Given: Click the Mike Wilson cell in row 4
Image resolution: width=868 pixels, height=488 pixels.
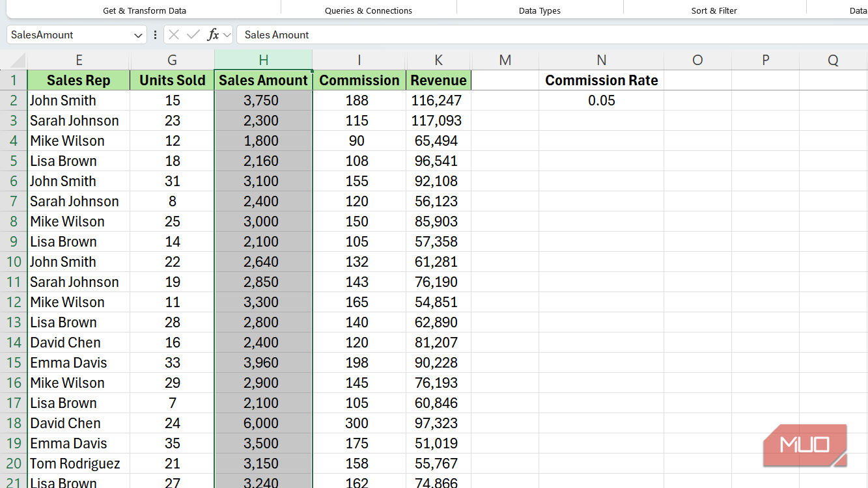Looking at the screenshot, I should coord(79,141).
